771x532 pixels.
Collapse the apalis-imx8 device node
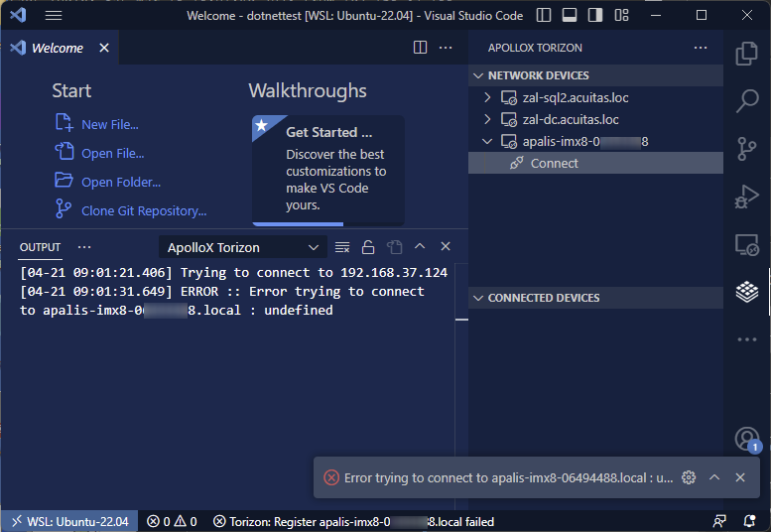pyautogui.click(x=487, y=141)
